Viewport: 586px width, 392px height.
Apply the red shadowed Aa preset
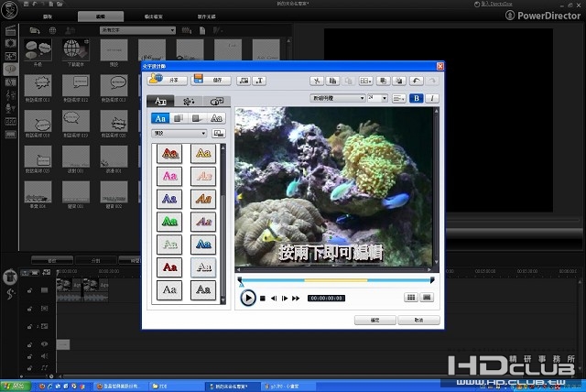[x=169, y=153]
